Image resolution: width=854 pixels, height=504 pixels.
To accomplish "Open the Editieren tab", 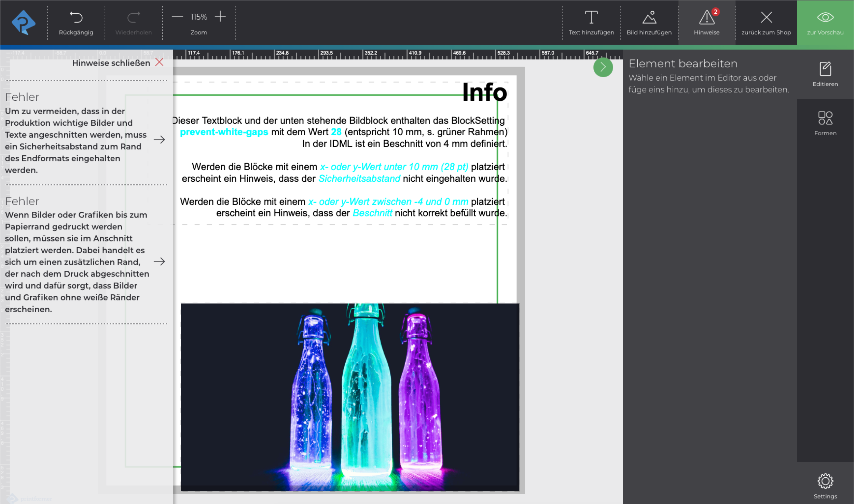I will (825, 74).
